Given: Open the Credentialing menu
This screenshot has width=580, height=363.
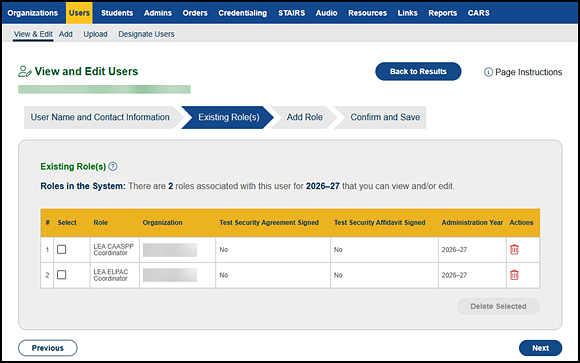Looking at the screenshot, I should click(x=242, y=13).
